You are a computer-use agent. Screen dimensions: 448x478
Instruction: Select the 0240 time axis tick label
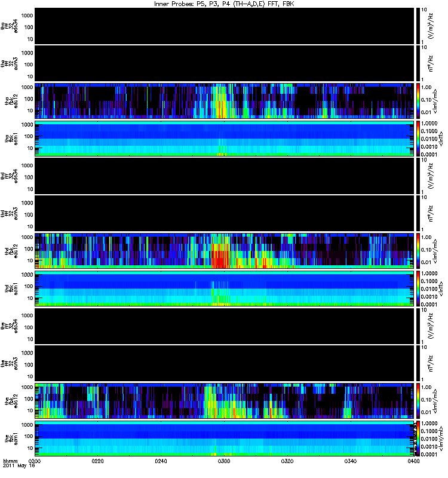(161, 461)
